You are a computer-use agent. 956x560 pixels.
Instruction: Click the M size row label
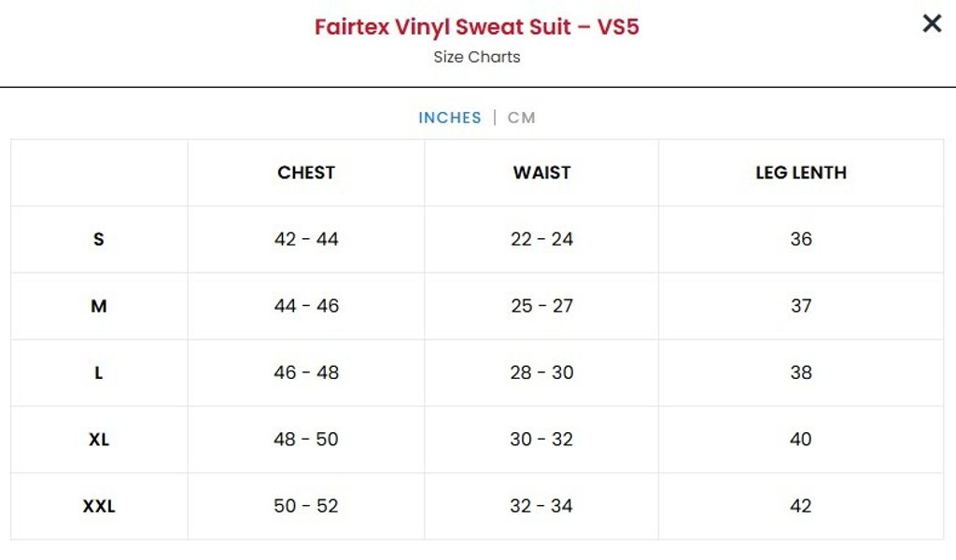[99, 306]
